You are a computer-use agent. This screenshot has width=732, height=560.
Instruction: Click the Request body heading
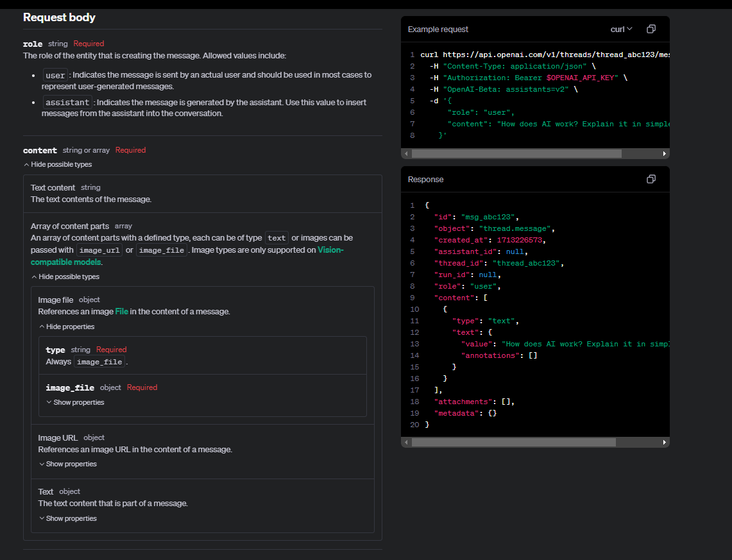(59, 17)
